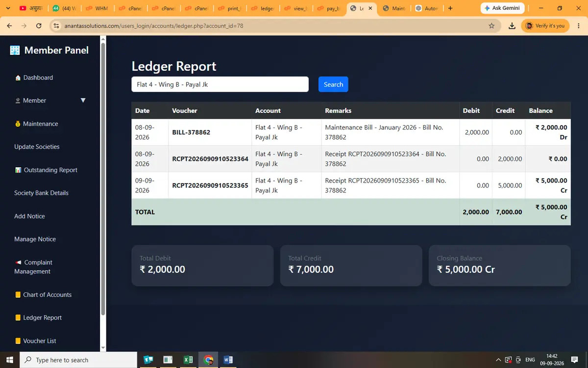Click the Chrome icon in the taskbar
This screenshot has width=588, height=368.
[208, 360]
